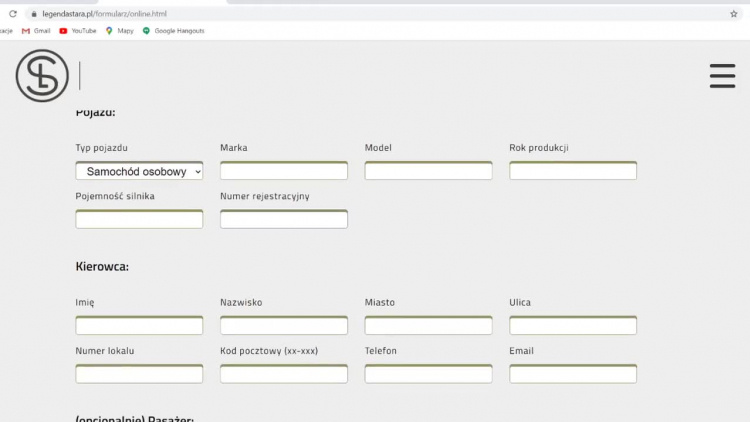The height and width of the screenshot is (422, 750).
Task: Select the Nazwisko text box
Action: 284,325
